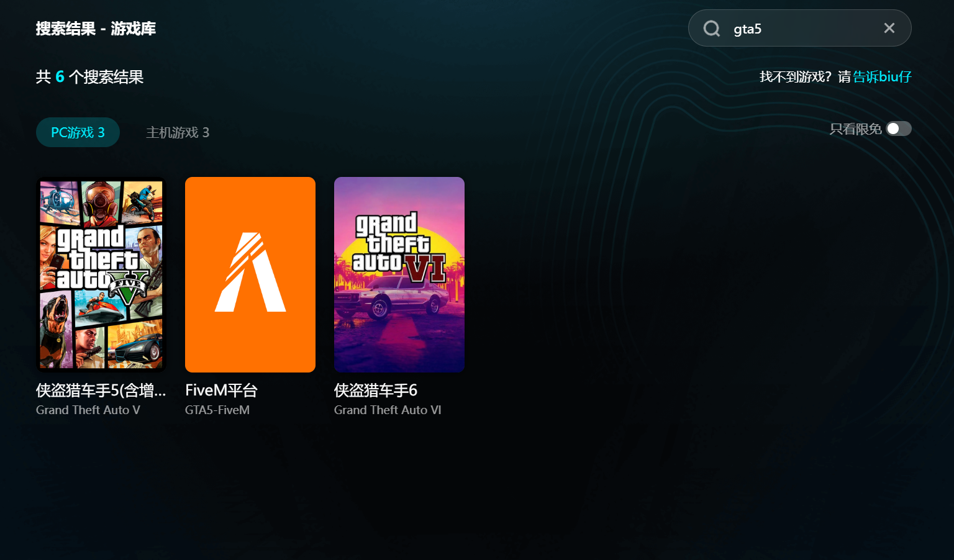The width and height of the screenshot is (954, 560).
Task: Focus the gta5 search input field
Action: 799,29
